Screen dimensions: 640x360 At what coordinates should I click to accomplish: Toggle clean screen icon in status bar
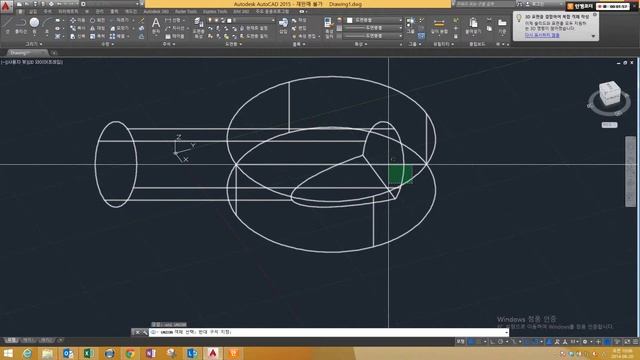pyautogui.click(x=627, y=342)
